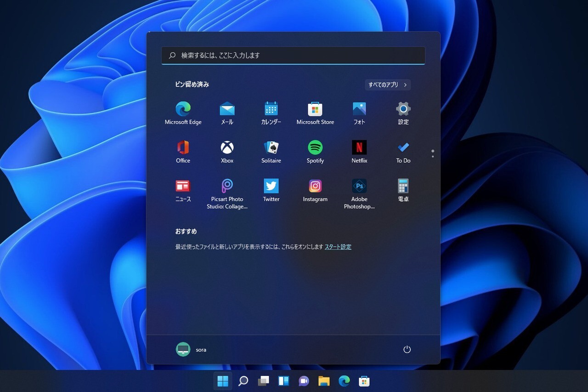Focus the Start menu search box

(293, 55)
